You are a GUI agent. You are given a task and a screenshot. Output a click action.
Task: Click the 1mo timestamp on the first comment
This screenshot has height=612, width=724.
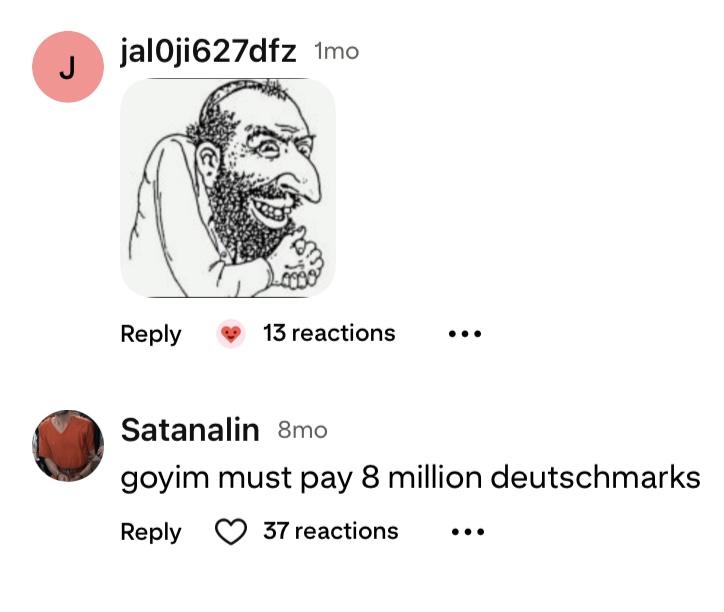[337, 52]
